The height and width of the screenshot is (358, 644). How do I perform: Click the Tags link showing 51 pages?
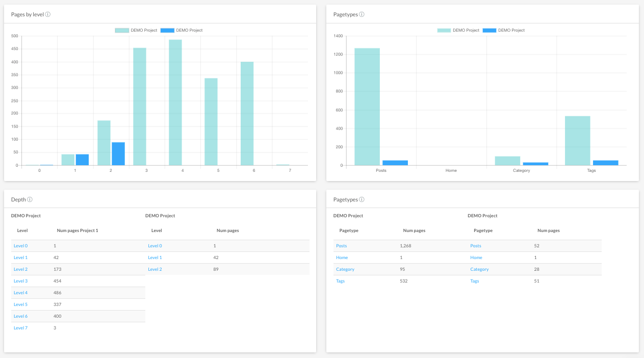[474, 281]
